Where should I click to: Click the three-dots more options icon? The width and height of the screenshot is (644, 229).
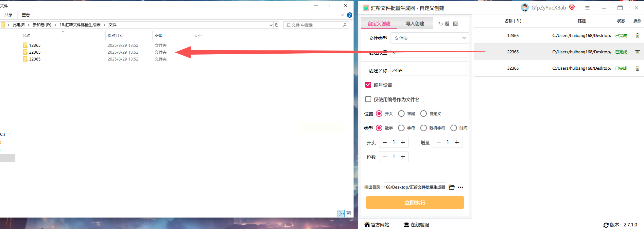pos(461,187)
